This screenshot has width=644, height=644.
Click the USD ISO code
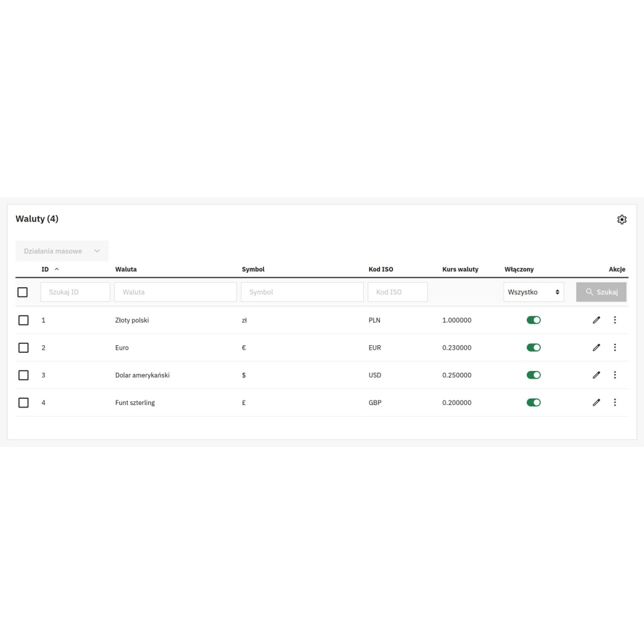pos(375,375)
